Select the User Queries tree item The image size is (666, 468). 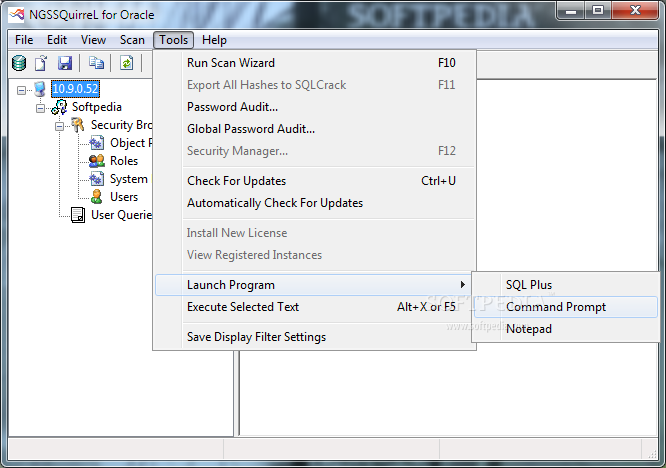pos(121,215)
